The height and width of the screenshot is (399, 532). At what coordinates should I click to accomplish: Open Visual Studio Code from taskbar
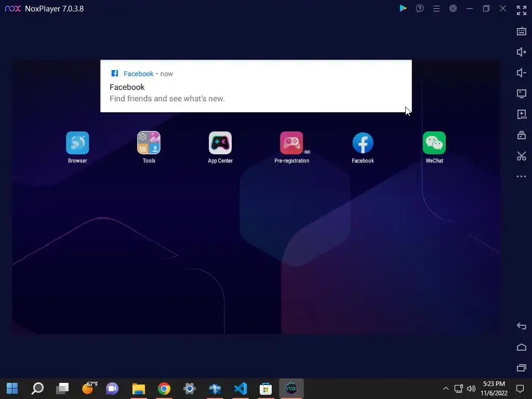[240, 389]
